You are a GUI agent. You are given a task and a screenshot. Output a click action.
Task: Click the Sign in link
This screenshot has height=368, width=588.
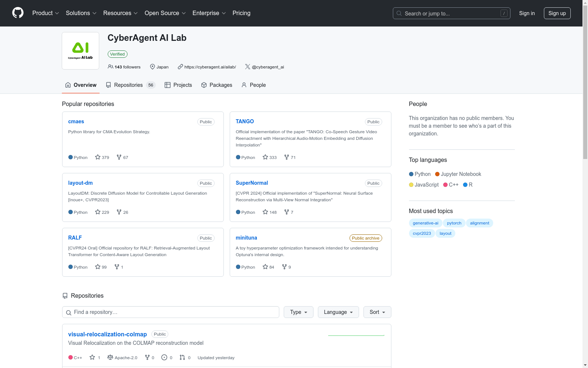click(x=527, y=13)
